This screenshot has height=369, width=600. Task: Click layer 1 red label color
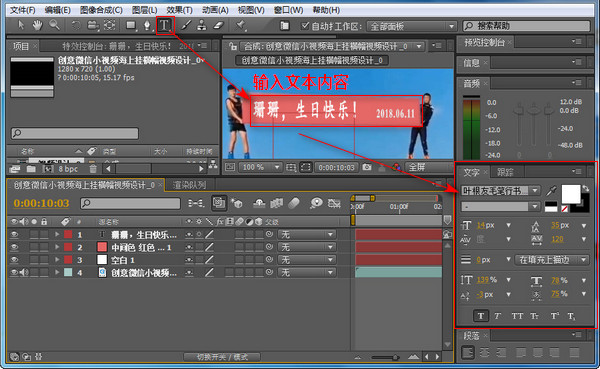68,234
